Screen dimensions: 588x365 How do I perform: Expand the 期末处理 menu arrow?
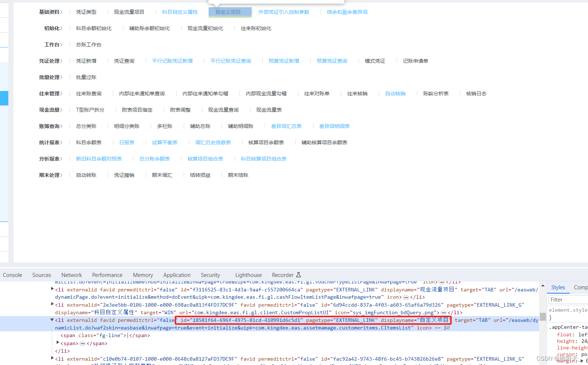tap(62, 175)
